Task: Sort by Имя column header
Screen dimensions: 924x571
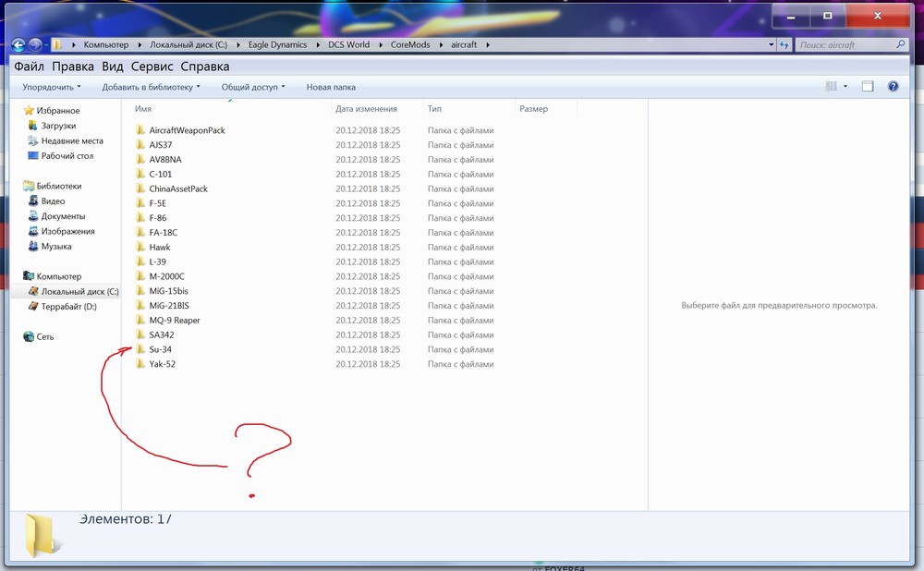Action: click(143, 109)
